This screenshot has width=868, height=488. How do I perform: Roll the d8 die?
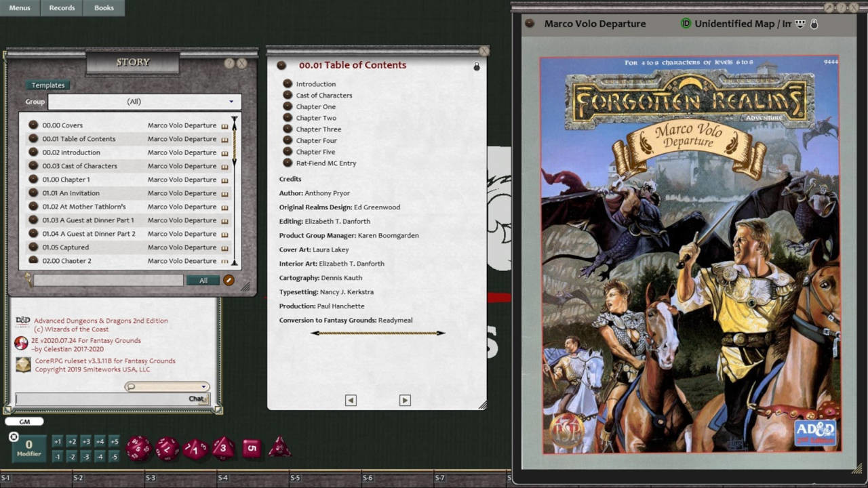[223, 448]
